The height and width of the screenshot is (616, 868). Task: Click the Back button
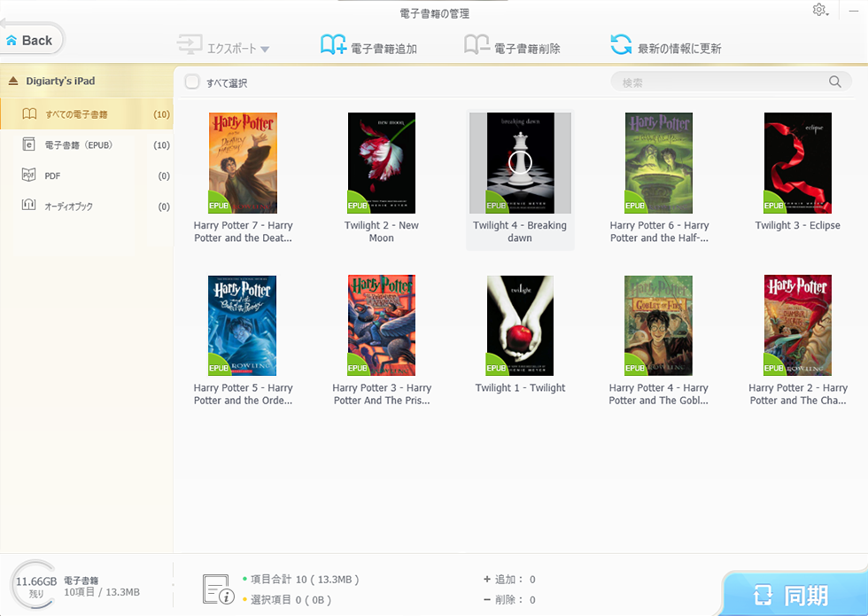pos(30,41)
